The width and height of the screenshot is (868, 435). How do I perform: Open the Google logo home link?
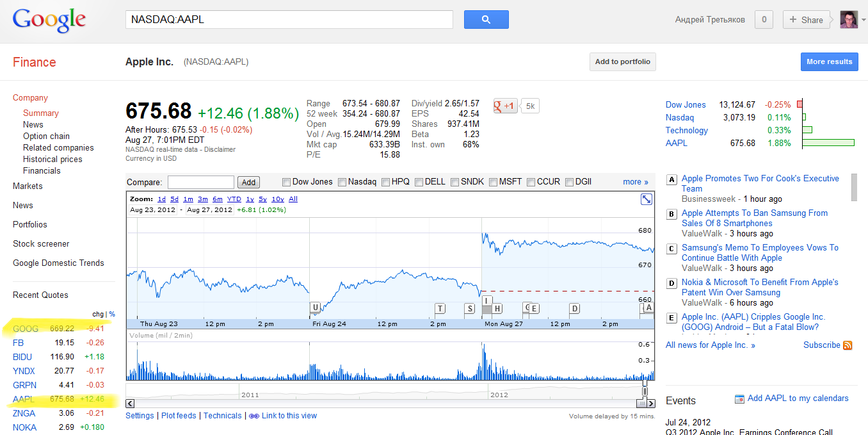[x=49, y=20]
